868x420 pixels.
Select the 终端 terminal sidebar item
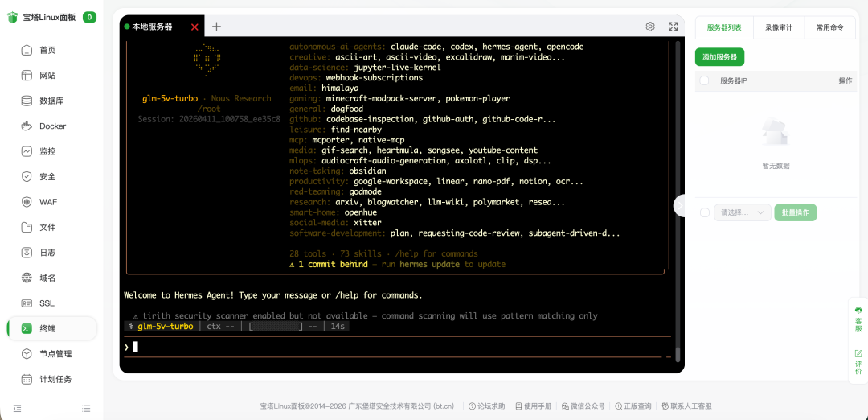point(51,328)
